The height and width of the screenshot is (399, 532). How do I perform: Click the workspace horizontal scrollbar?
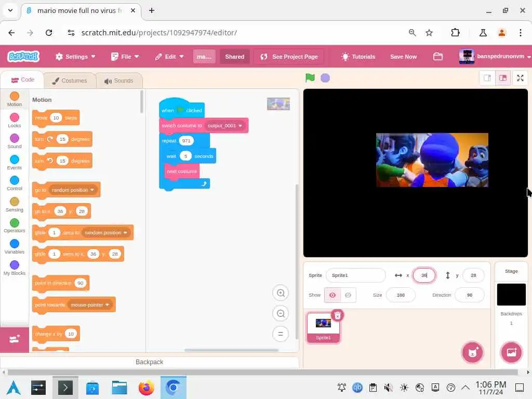click(x=232, y=350)
